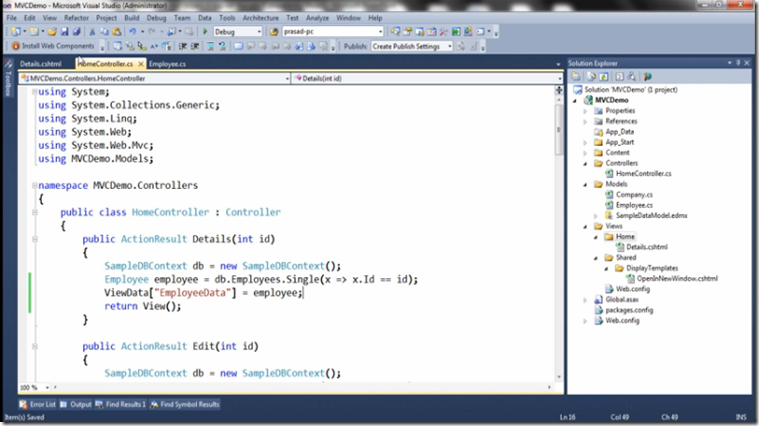
Task: Select packages.config in Solution Explorer
Action: click(x=629, y=310)
